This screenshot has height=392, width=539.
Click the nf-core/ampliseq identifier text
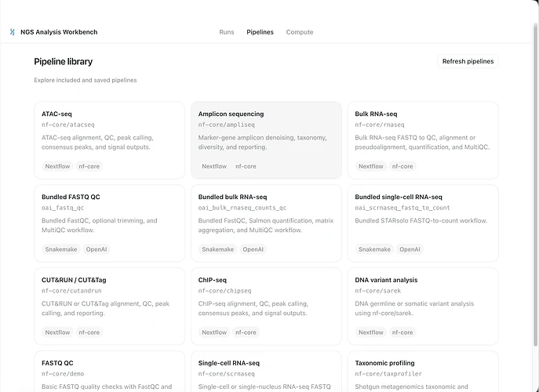click(x=226, y=125)
